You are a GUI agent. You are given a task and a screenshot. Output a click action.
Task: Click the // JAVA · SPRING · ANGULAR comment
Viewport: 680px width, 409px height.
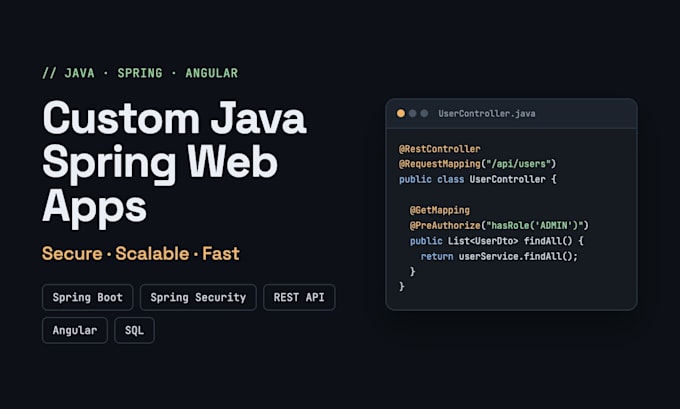(x=140, y=73)
